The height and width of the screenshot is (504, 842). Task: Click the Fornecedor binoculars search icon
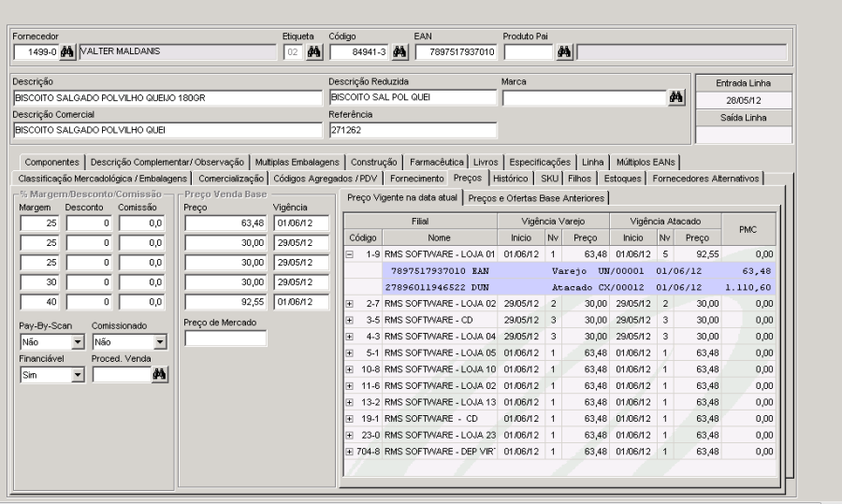66,51
